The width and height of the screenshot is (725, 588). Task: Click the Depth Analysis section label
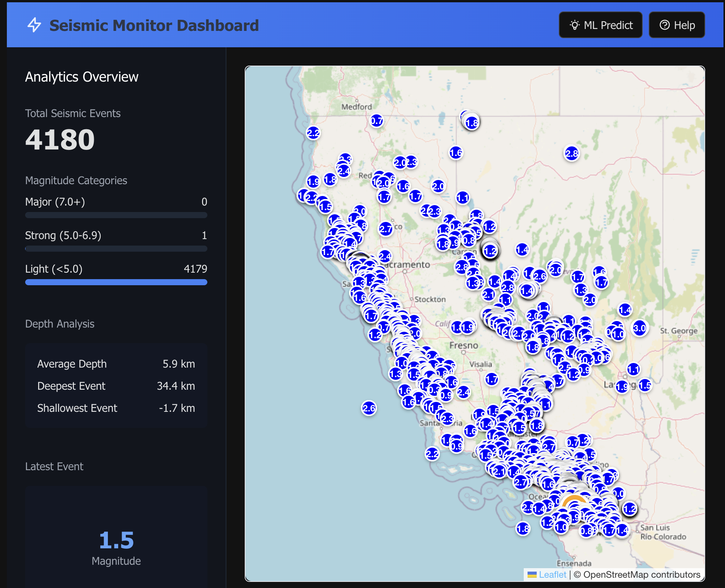60,324
